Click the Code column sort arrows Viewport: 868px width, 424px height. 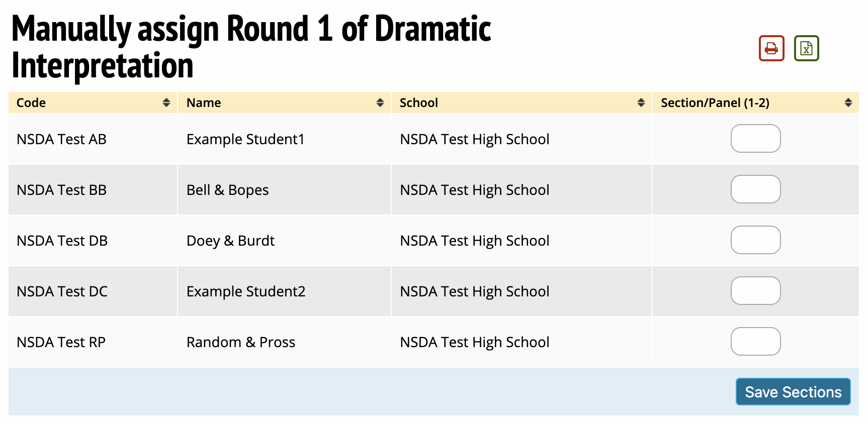click(x=166, y=103)
